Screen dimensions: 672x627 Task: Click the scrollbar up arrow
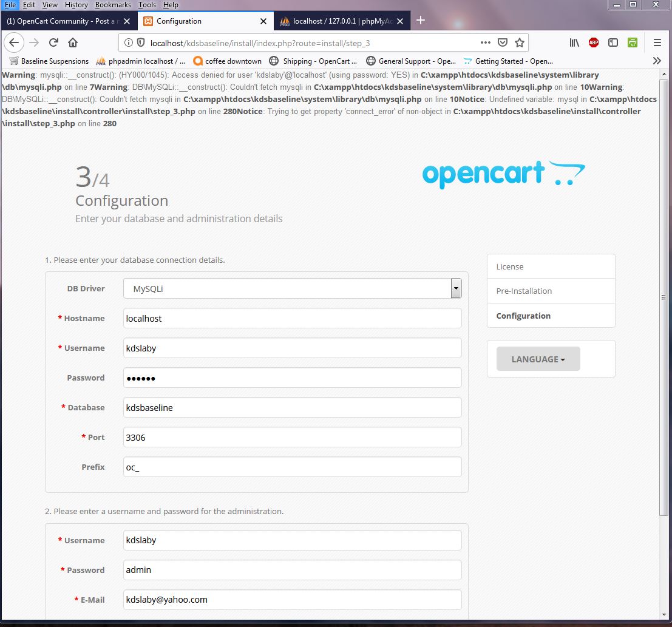[x=664, y=74]
